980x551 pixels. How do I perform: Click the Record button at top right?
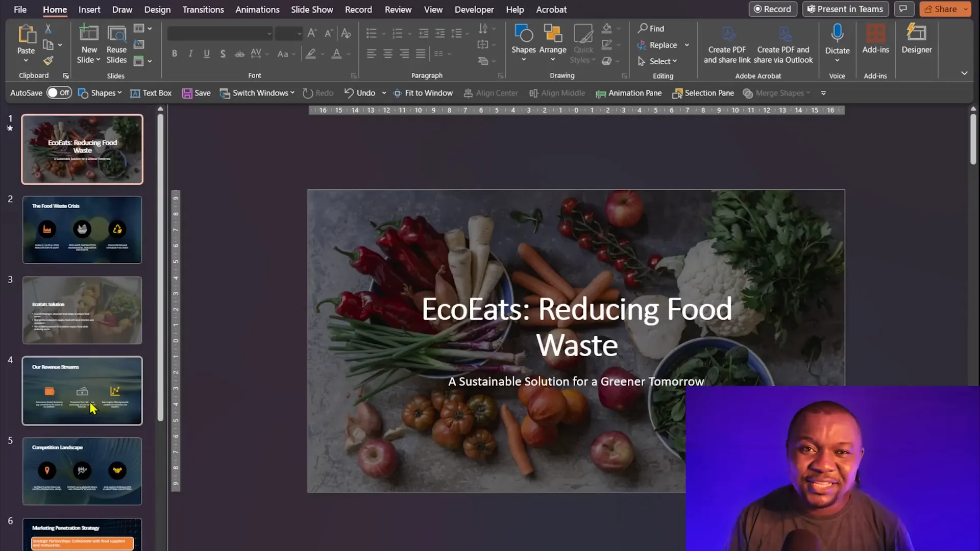pos(772,9)
